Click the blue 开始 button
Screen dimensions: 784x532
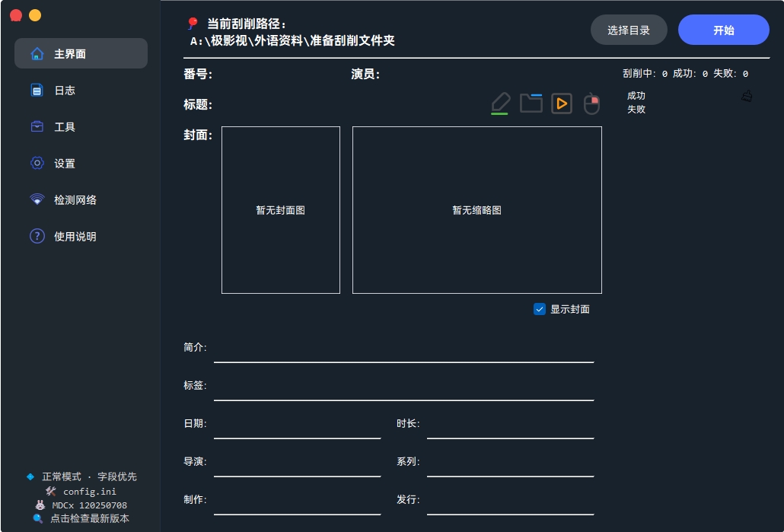click(724, 30)
